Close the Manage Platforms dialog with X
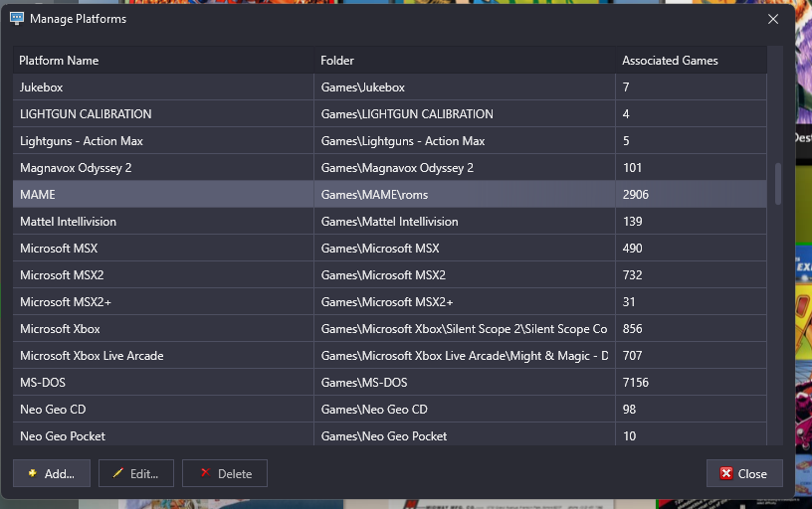Image resolution: width=812 pixels, height=509 pixels. click(772, 19)
